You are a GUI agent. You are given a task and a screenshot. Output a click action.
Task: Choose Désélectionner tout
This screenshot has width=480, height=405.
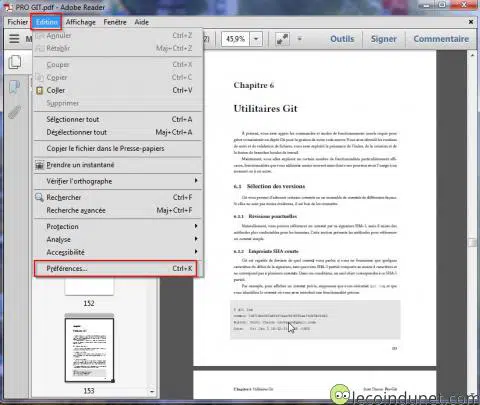click(x=118, y=132)
